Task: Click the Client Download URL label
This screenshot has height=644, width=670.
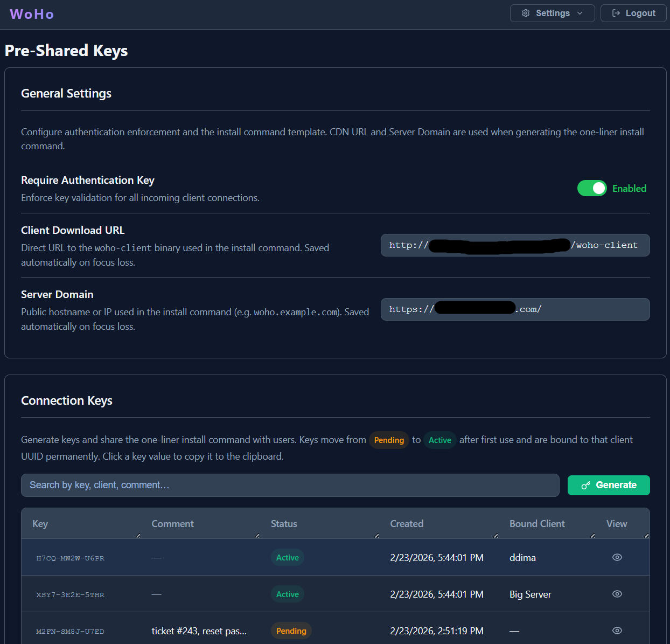Action: coord(73,231)
